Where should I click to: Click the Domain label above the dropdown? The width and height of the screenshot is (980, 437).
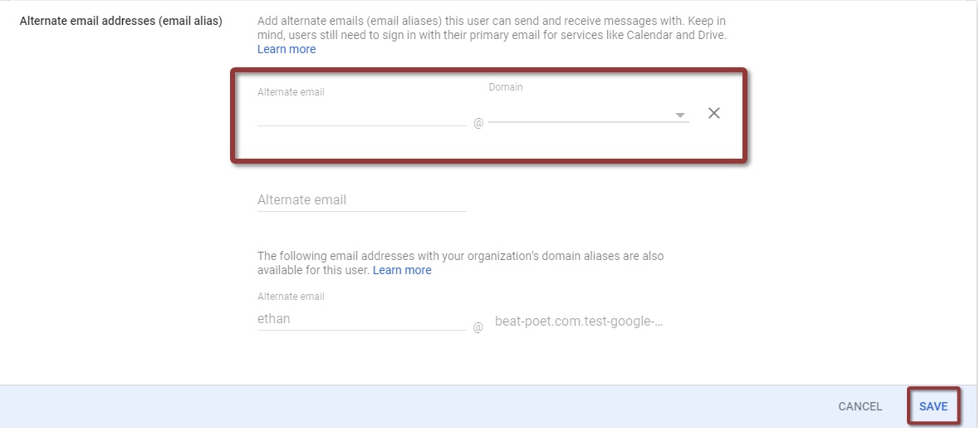(506, 87)
